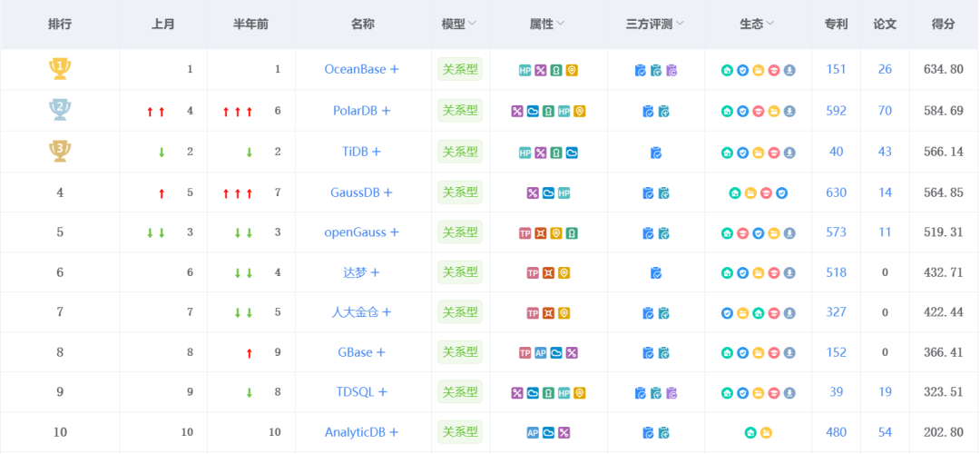Open the 属性 column filter dropdown

point(560,24)
